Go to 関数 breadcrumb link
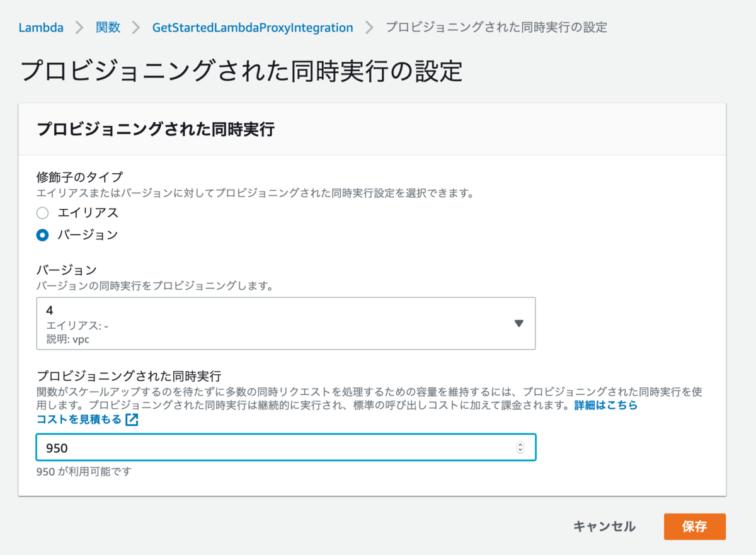Screen dimensions: 756x555 pyautogui.click(x=108, y=28)
